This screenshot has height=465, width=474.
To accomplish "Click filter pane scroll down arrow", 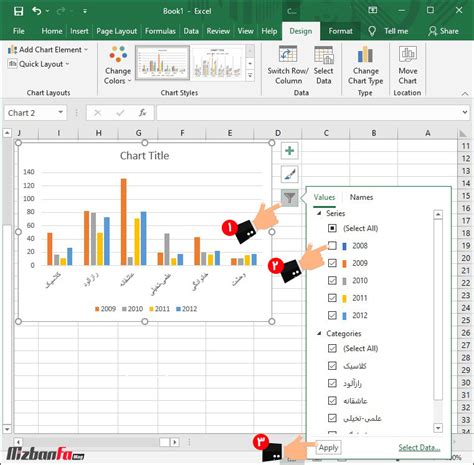I will [x=438, y=427].
